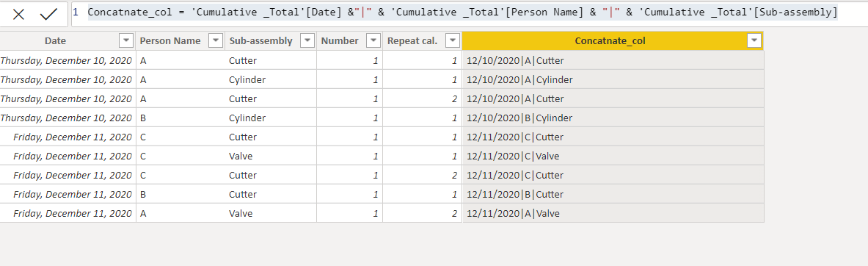Click Person Name A in the Valve row

(x=180, y=213)
